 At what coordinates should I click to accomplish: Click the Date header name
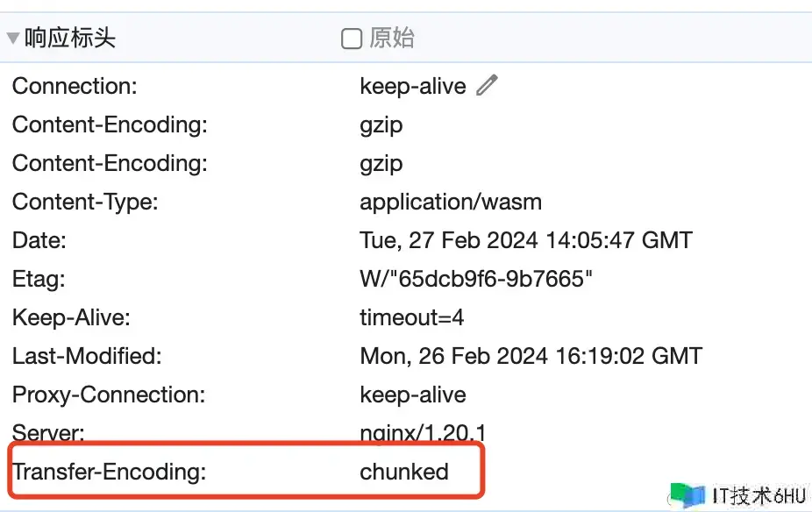tap(39, 240)
